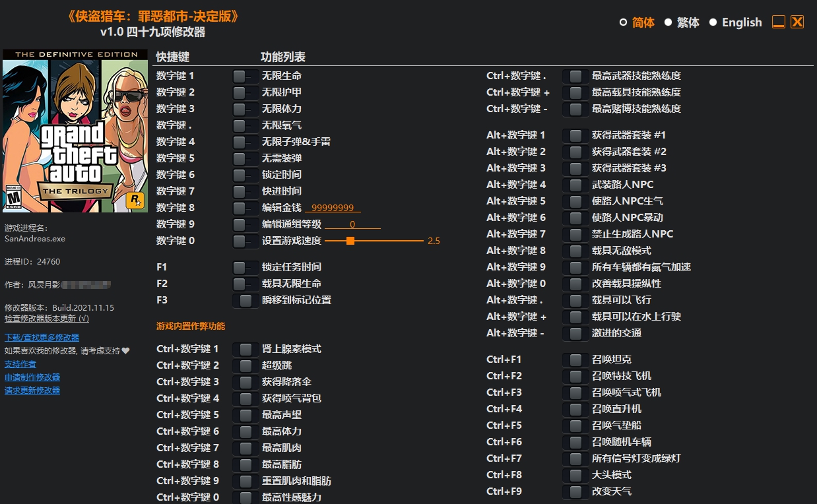Image resolution: width=817 pixels, height=504 pixels.
Task: Activate 最高武器技能熟练度 button
Action: tap(575, 76)
